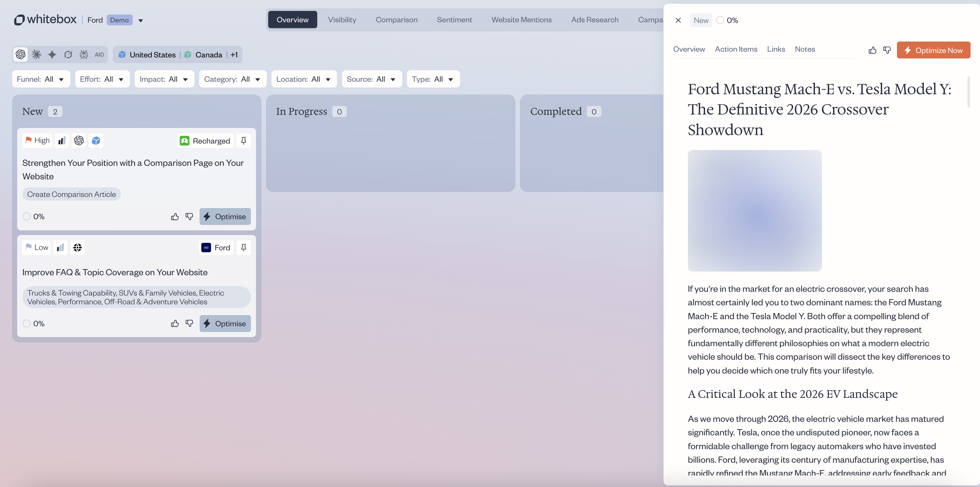This screenshot has height=487, width=980.
Task: Thumbs up the Improve FAQ card
Action: tap(175, 324)
